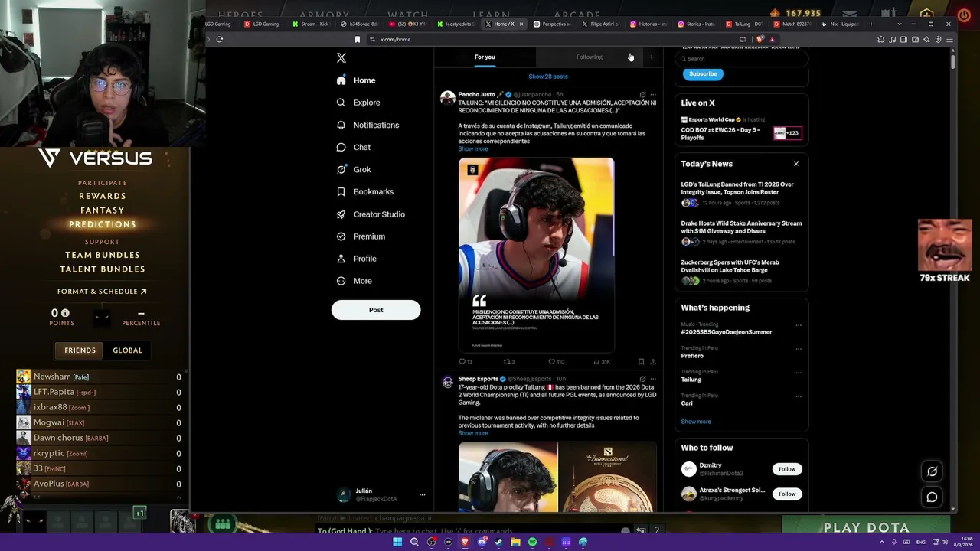Select the Global leaderboard tab
Viewport: 980px width, 551px height.
pyautogui.click(x=127, y=350)
